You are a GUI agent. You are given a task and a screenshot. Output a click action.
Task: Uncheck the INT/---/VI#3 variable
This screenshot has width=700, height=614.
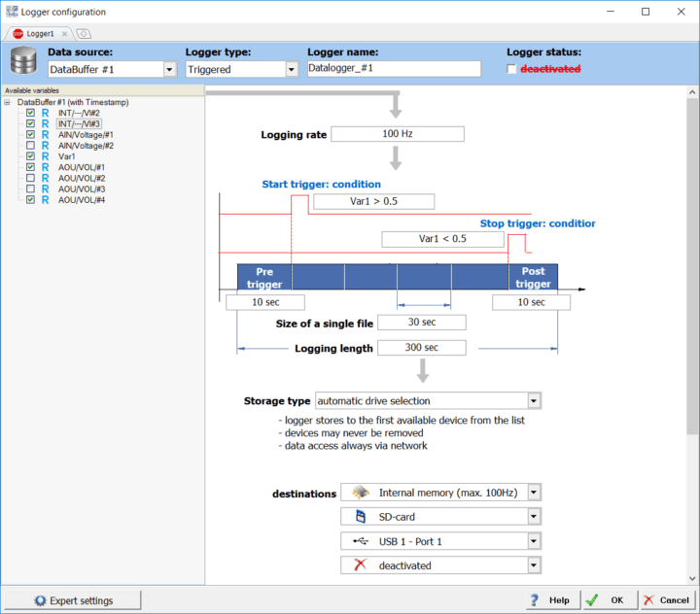(x=30, y=123)
